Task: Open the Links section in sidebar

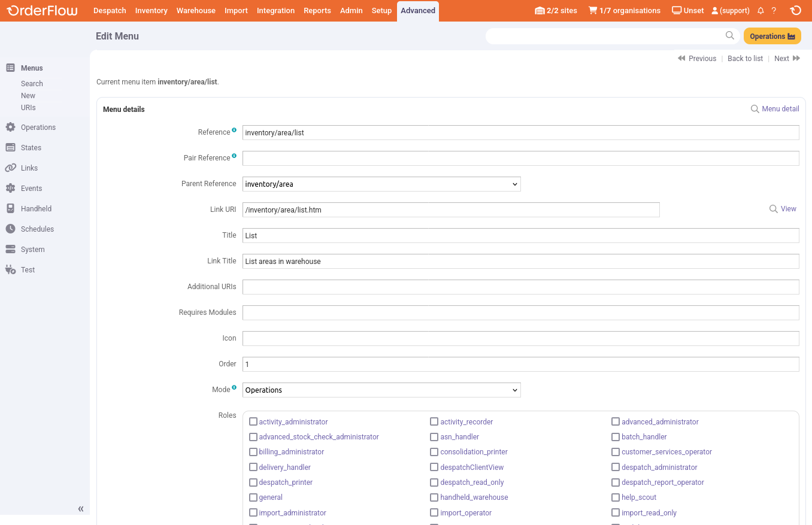Action: (29, 168)
